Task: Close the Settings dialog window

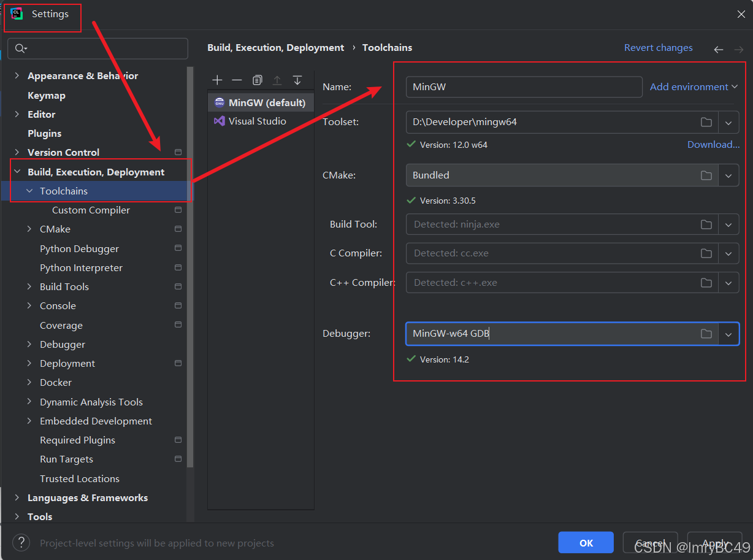Action: point(741,15)
